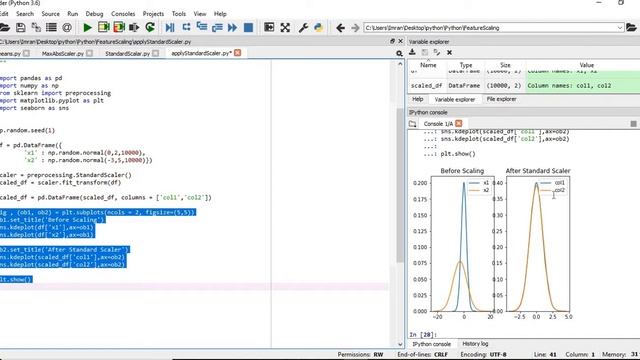This screenshot has width=640, height=360.
Task: Open the Search menu
Action: 25,14
